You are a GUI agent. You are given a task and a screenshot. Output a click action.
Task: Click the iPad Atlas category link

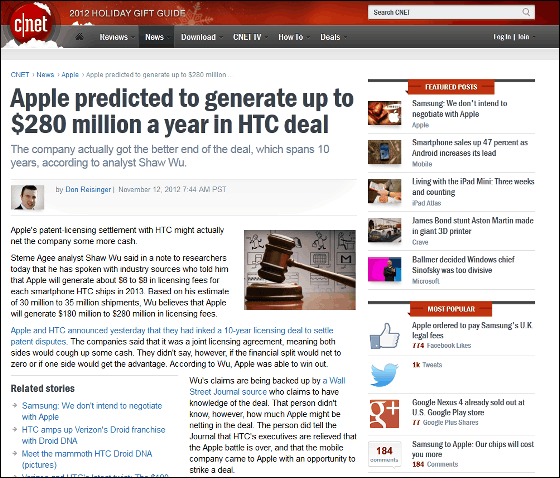tap(426, 203)
